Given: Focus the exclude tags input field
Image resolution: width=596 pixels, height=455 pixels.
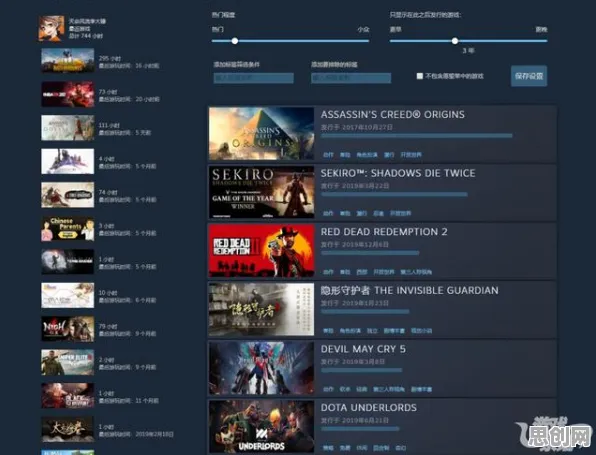Looking at the screenshot, I should click(x=351, y=78).
